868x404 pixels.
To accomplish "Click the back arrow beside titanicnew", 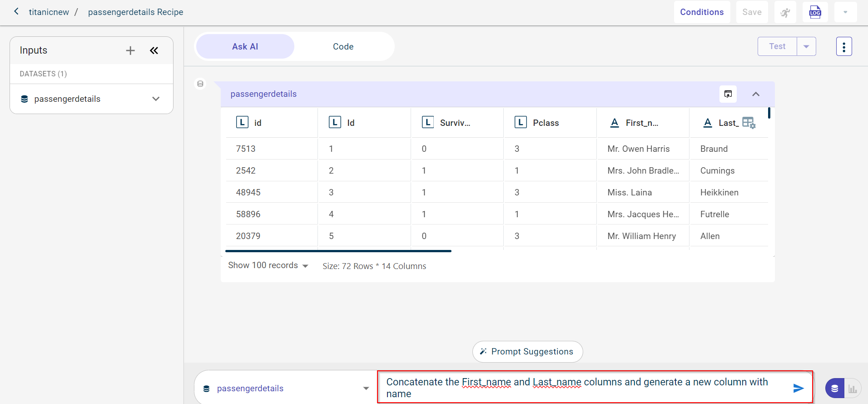I will (x=16, y=11).
